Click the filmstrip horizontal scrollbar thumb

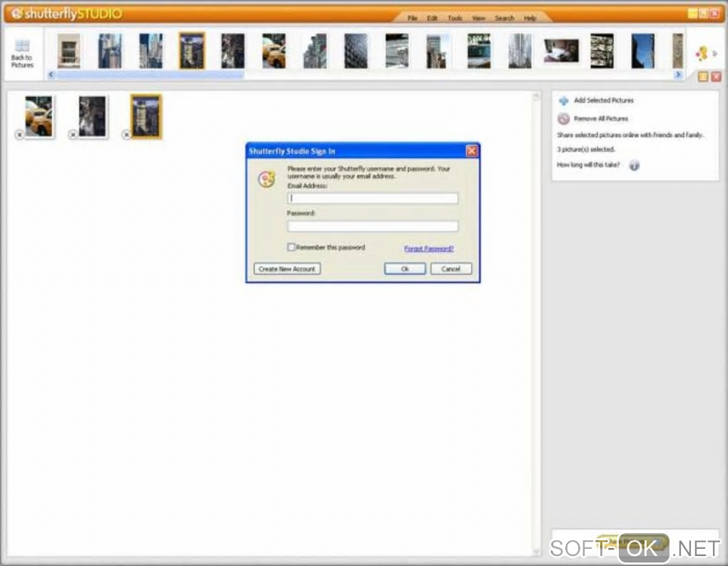point(149,75)
